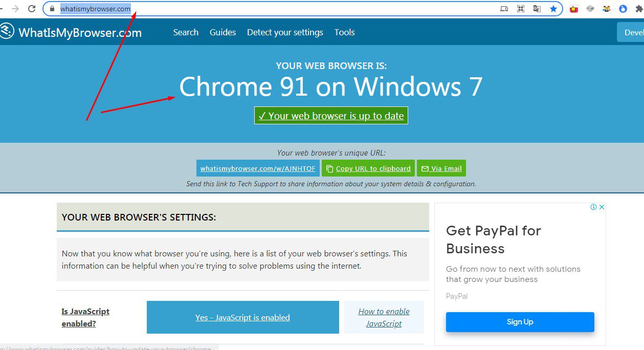
Task: Open the Guides menu item
Action: click(x=223, y=32)
